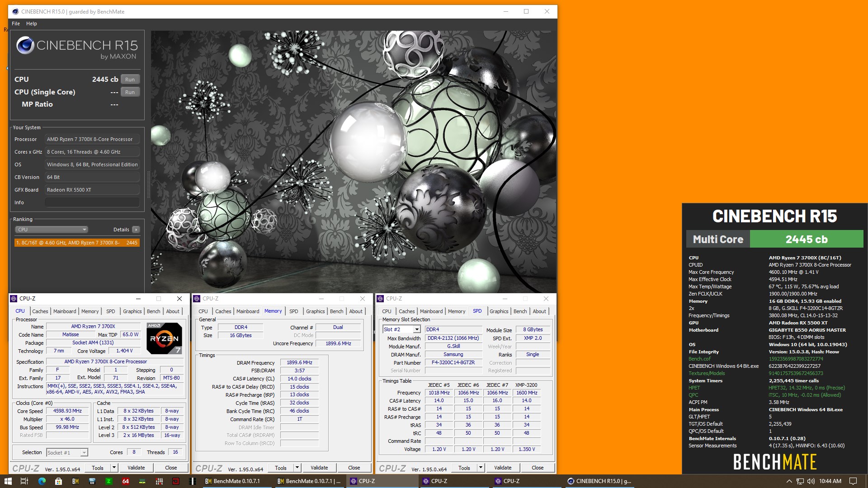The height and width of the screenshot is (488, 868).
Task: Open Tools dropdown arrow in the right CPU-Z window
Action: 481,468
